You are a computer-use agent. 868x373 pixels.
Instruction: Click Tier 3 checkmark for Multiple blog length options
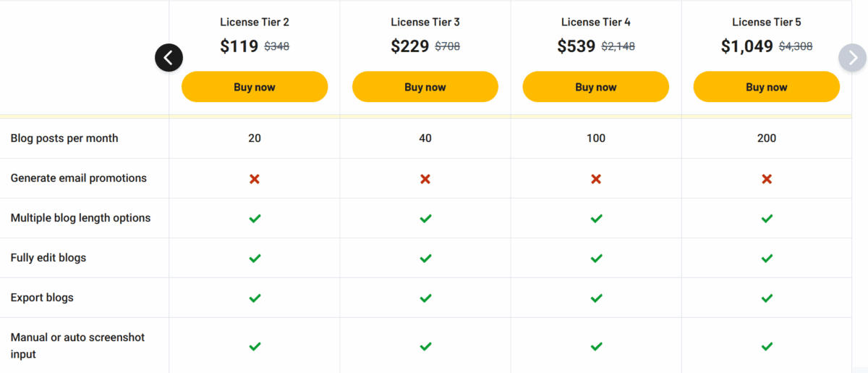425,218
